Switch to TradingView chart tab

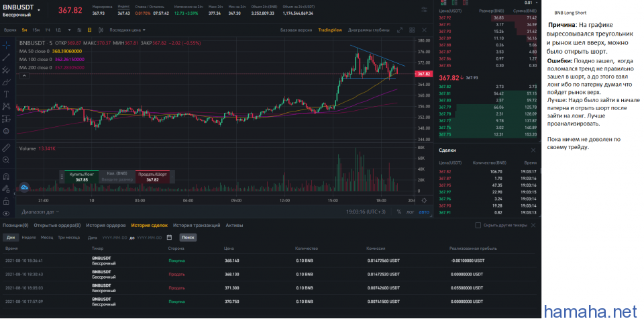click(330, 30)
